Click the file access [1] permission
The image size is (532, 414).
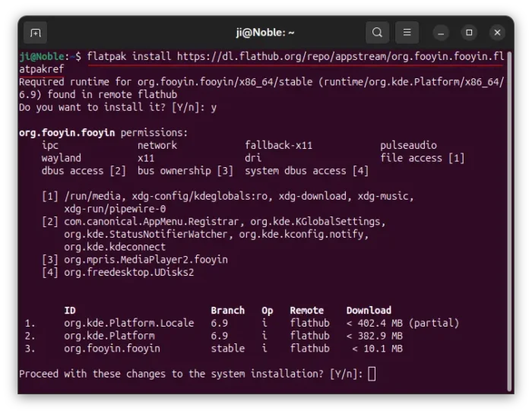click(x=422, y=158)
